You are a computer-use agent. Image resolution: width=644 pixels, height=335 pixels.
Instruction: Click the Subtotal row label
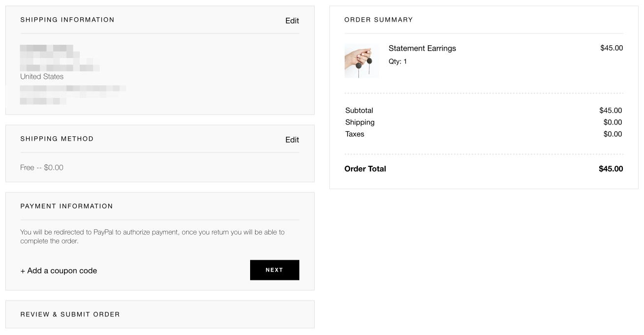coord(359,111)
